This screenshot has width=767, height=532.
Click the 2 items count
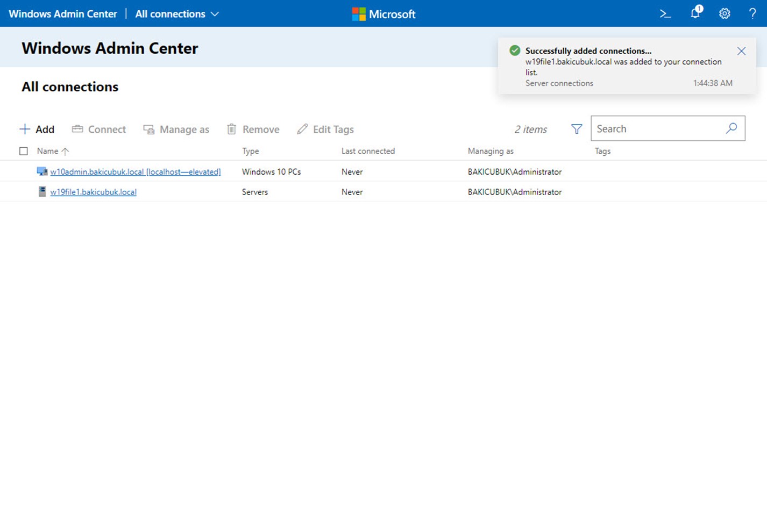click(531, 130)
